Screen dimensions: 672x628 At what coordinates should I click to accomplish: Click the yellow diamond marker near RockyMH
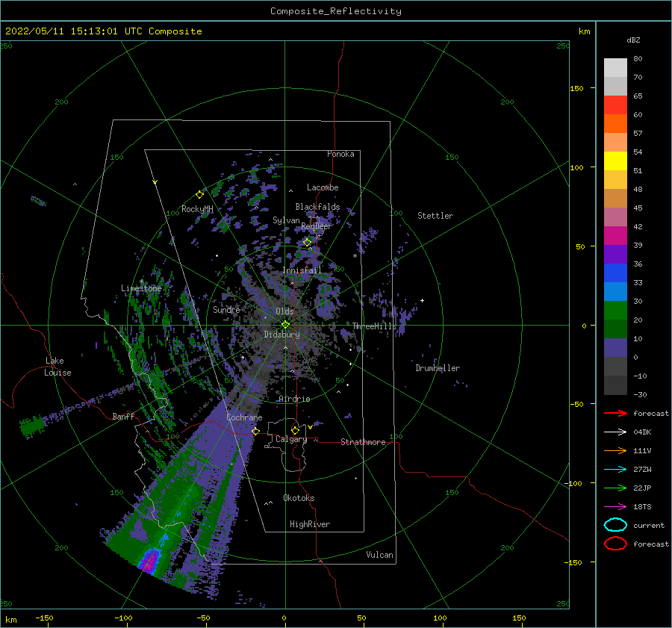(199, 195)
